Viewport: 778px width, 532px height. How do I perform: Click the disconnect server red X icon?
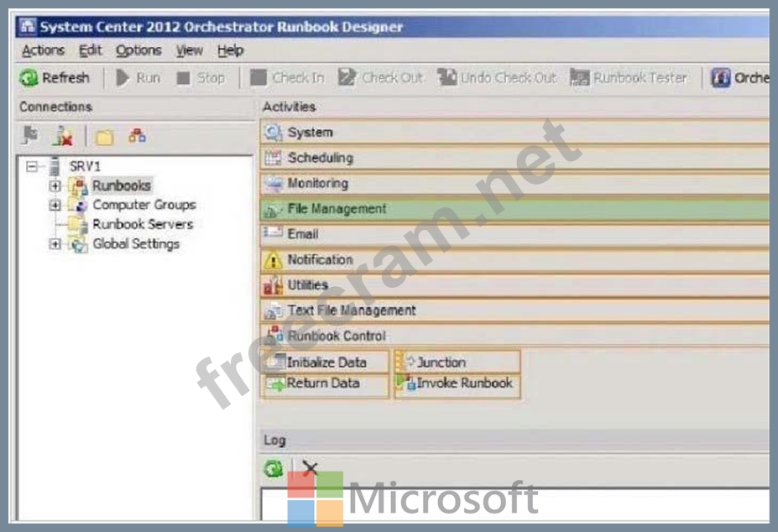(x=63, y=135)
